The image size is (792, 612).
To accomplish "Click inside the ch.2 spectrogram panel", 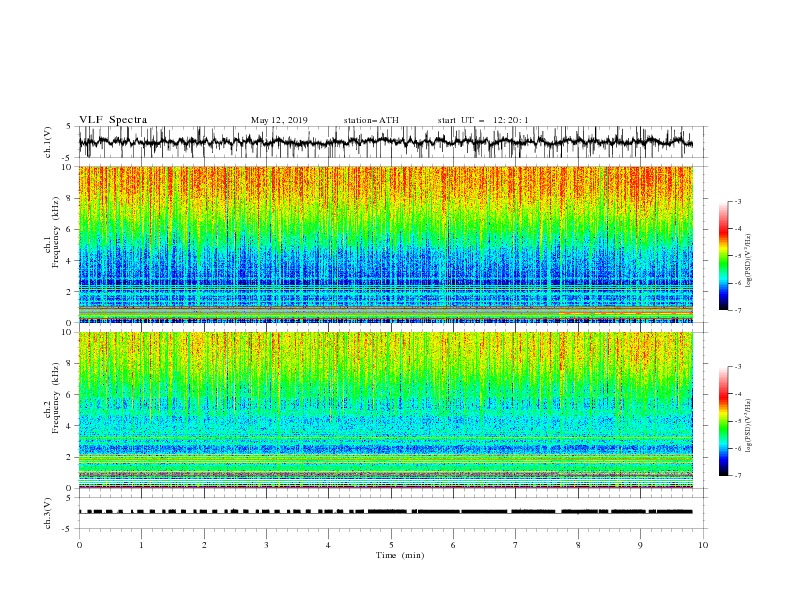I will point(385,410).
